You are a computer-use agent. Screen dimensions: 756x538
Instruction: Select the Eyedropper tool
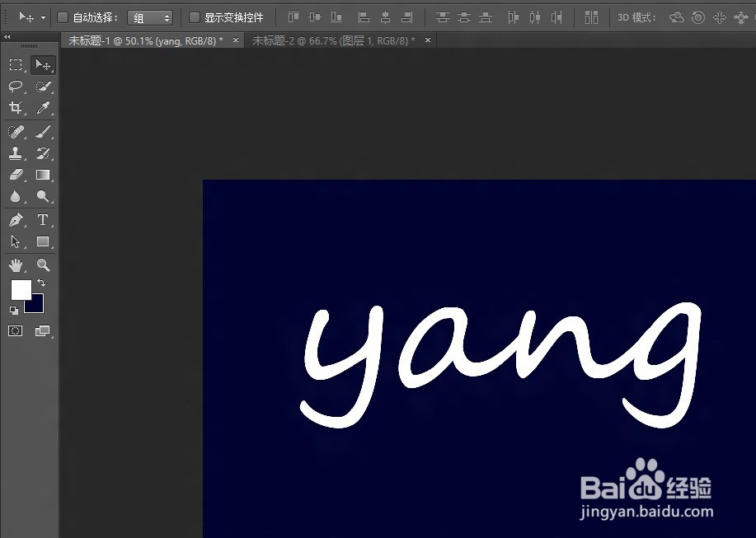point(43,107)
